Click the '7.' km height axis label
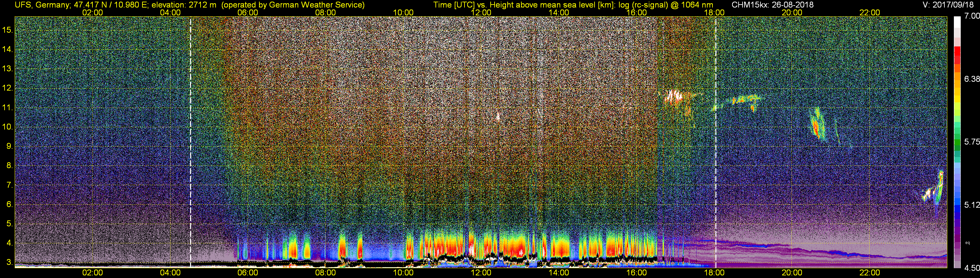This screenshot has width=980, height=278. point(9,185)
